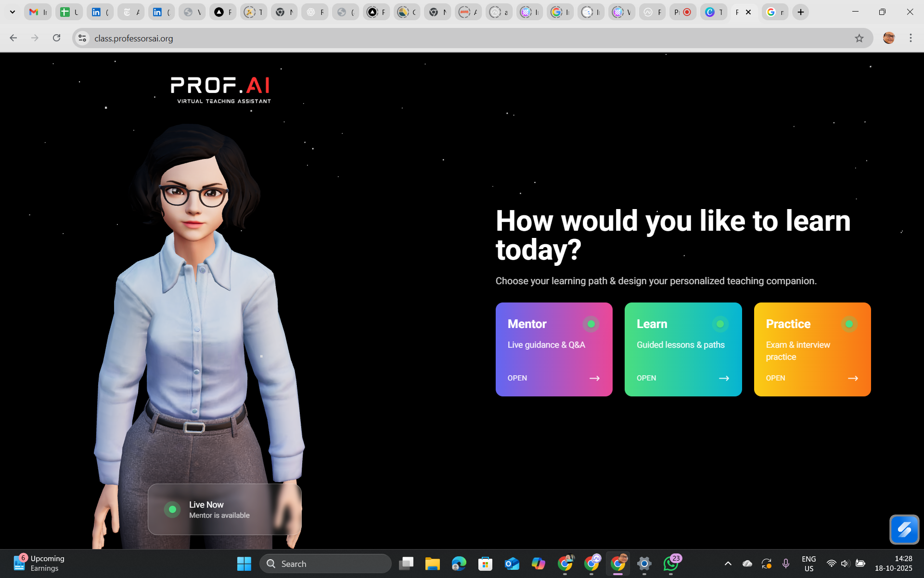Open Chrome's three-dot menu
Screen dimensions: 924x578
911,38
